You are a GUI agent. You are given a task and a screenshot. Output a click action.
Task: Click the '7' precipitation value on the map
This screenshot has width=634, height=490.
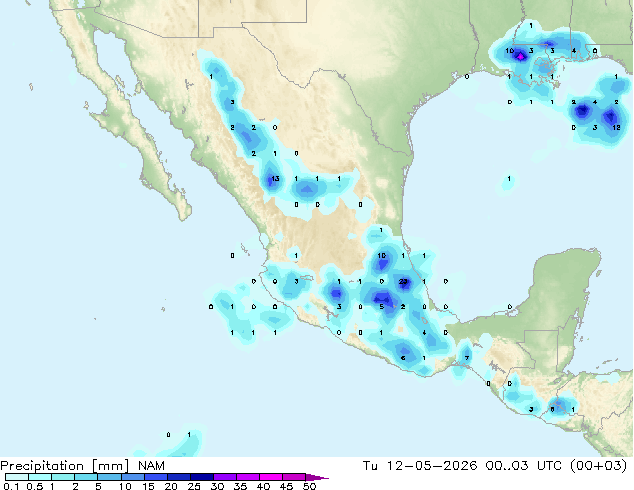[467, 358]
